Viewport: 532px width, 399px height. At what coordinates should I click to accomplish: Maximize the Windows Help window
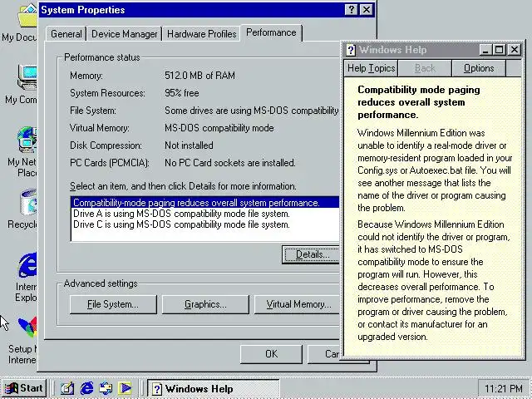[499, 50]
